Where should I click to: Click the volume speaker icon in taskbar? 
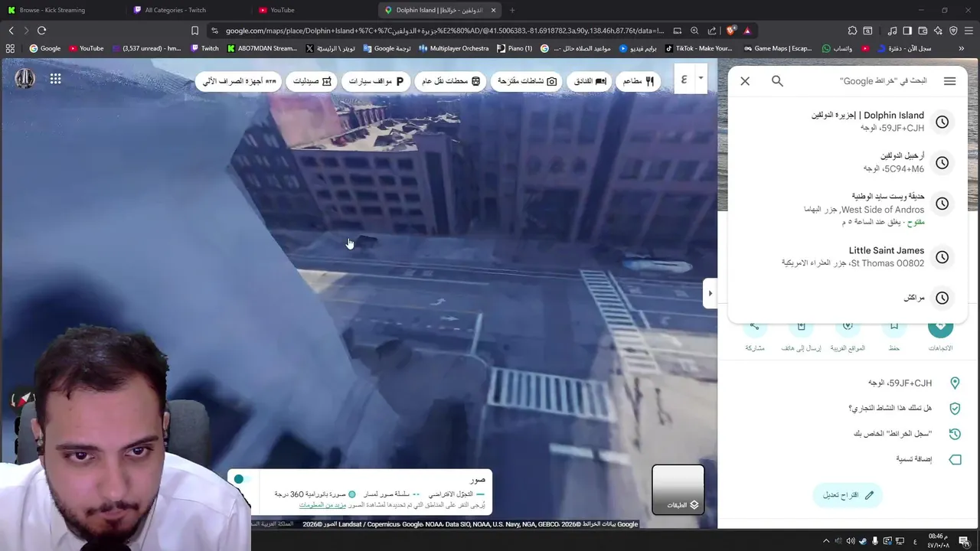(851, 541)
